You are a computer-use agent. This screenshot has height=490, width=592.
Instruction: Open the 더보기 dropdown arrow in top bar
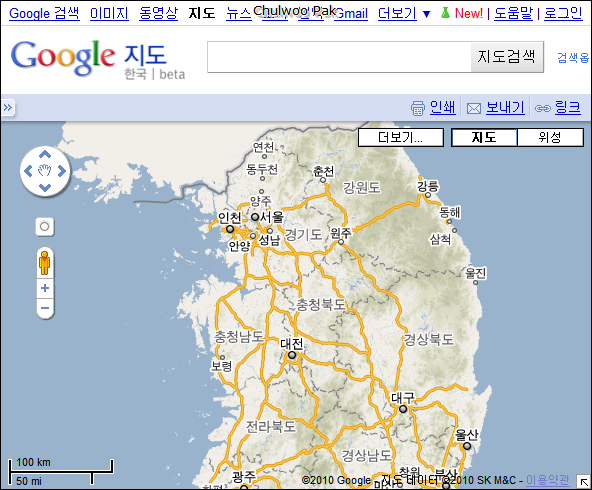426,14
